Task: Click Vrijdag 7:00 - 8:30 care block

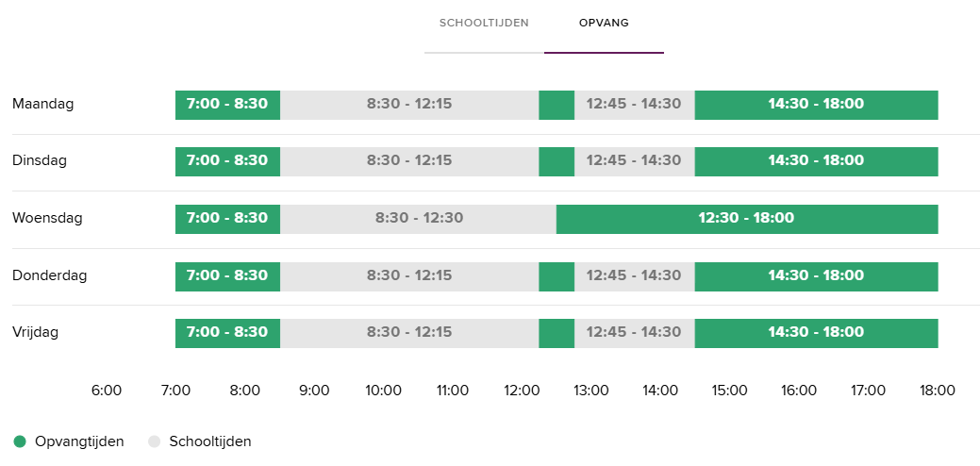Action: 227,333
